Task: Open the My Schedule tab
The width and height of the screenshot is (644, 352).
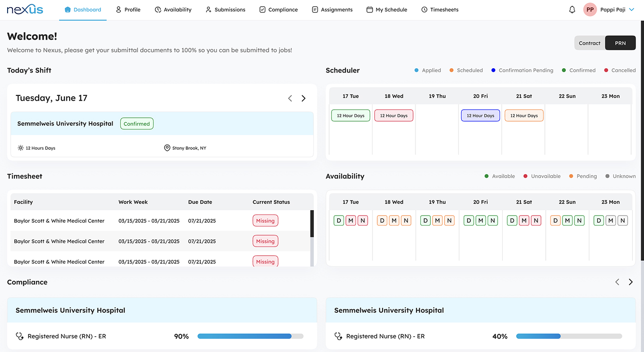Action: point(387,10)
